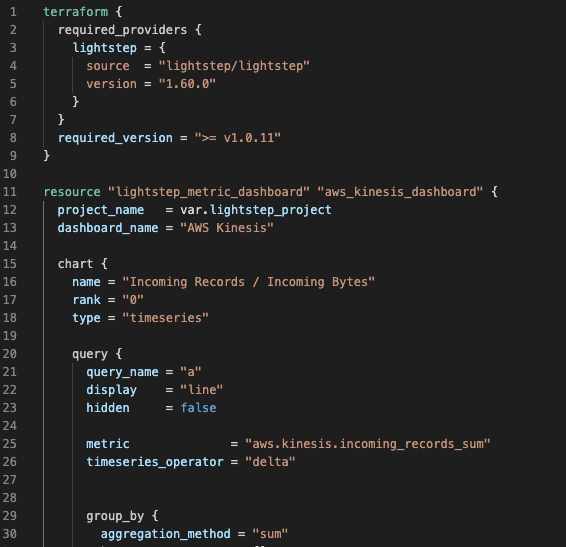Click the "Incoming Records / Incoming Bytes" string
The width and height of the screenshot is (566, 547).
pos(248,282)
